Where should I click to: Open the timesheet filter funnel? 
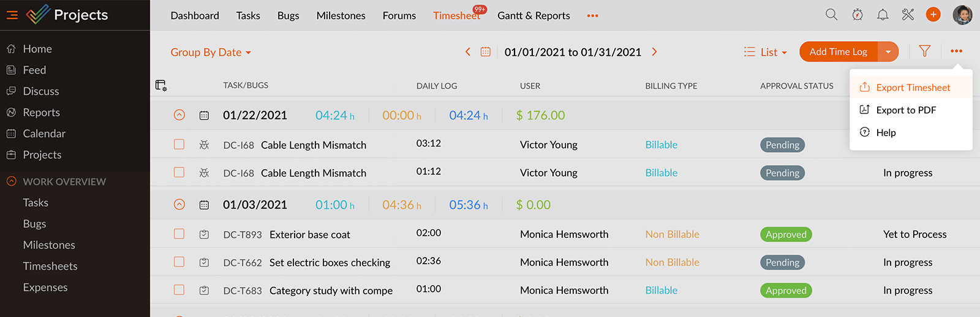click(925, 52)
